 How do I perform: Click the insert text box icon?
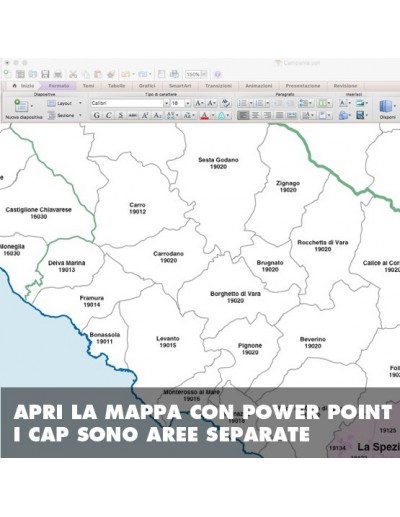(343, 103)
